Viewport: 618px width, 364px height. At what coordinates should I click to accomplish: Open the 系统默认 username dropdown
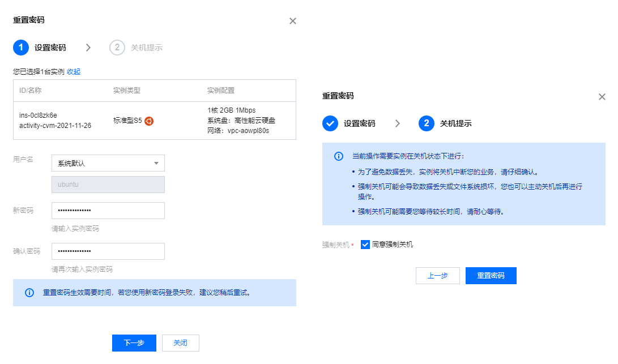tap(108, 164)
